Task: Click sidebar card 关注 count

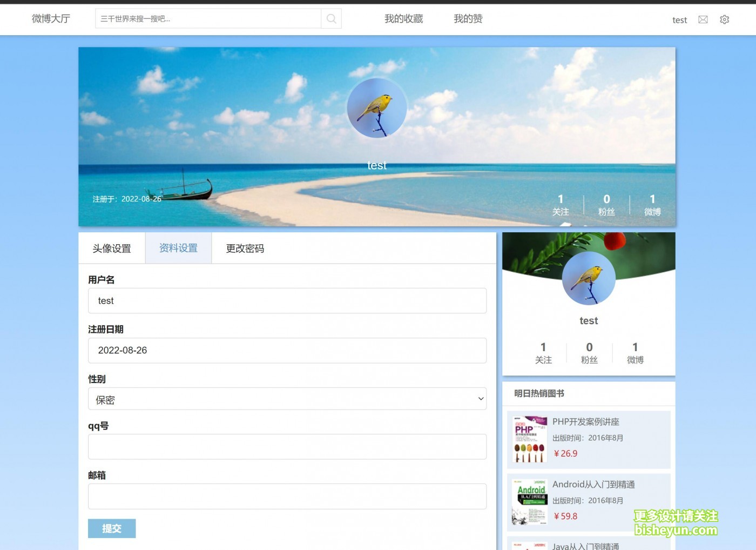Action: (543, 353)
